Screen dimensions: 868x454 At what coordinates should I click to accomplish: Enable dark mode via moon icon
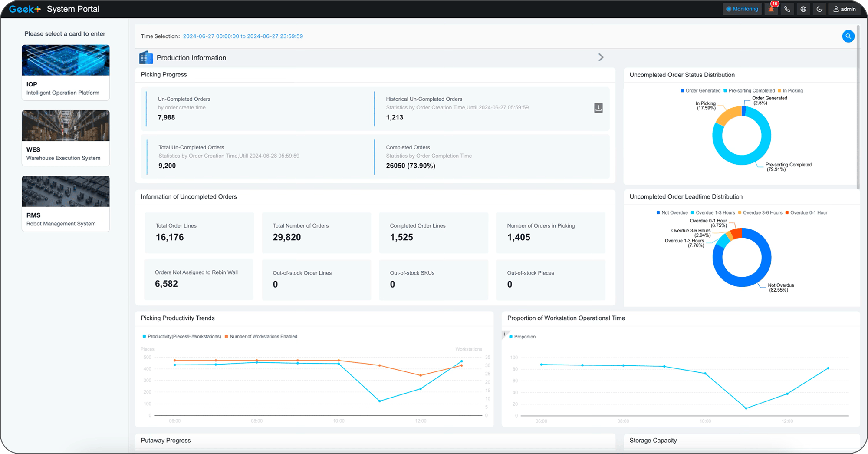[x=819, y=9]
